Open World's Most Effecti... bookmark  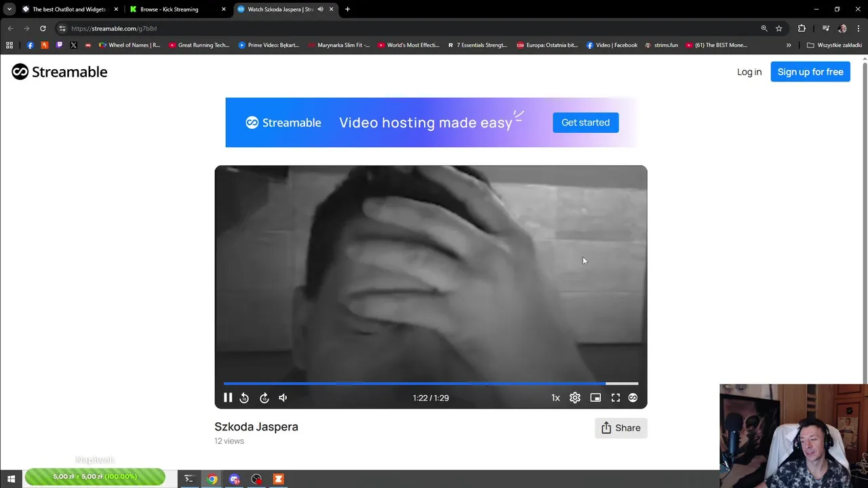tap(408, 45)
